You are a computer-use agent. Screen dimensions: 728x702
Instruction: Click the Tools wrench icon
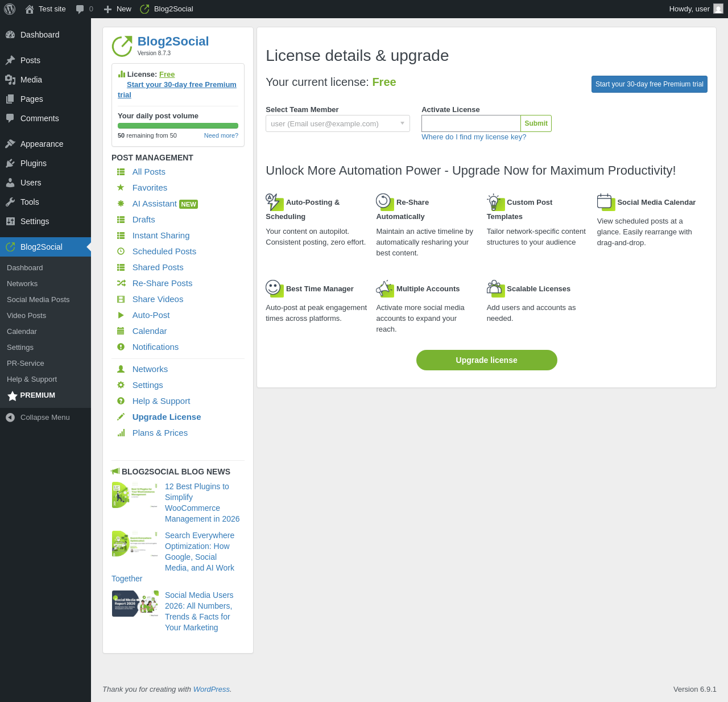(10, 202)
